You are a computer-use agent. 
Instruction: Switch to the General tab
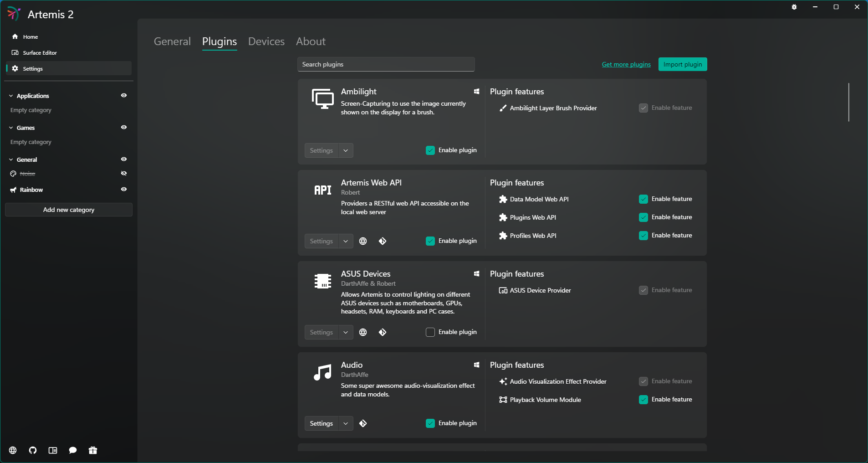click(172, 41)
